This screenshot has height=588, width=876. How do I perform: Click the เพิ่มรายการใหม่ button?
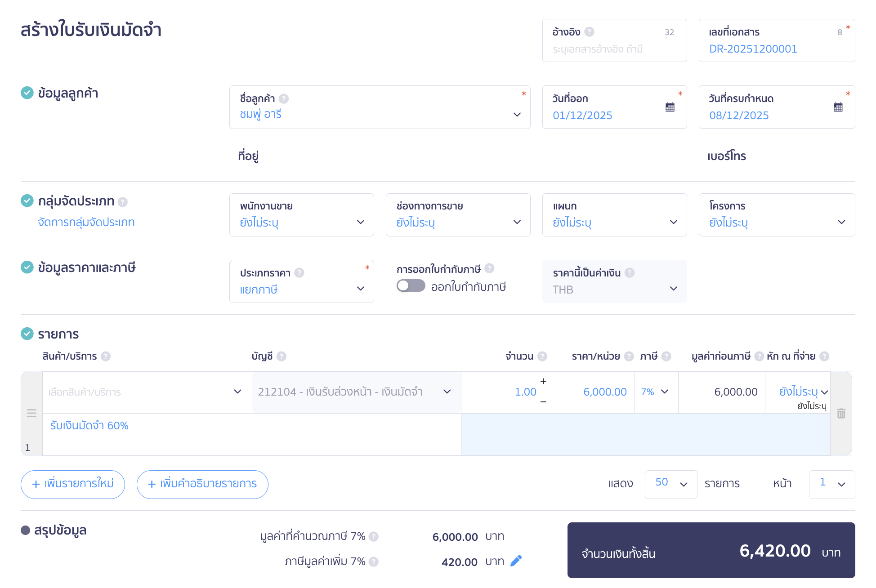tap(73, 484)
